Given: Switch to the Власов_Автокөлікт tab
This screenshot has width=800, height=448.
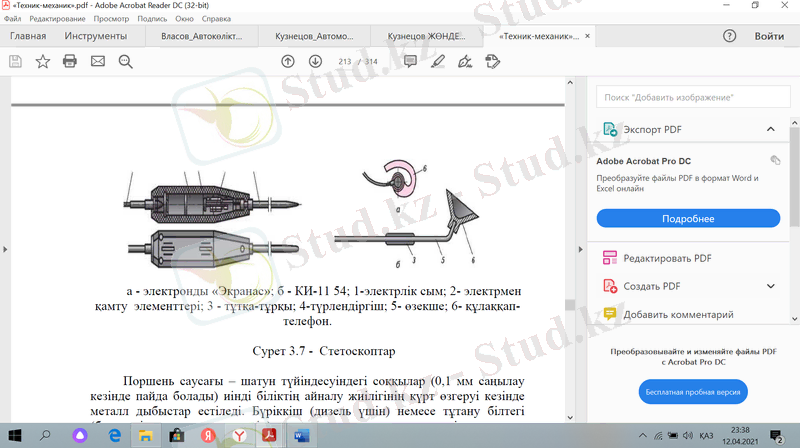Looking at the screenshot, I should click(x=203, y=36).
